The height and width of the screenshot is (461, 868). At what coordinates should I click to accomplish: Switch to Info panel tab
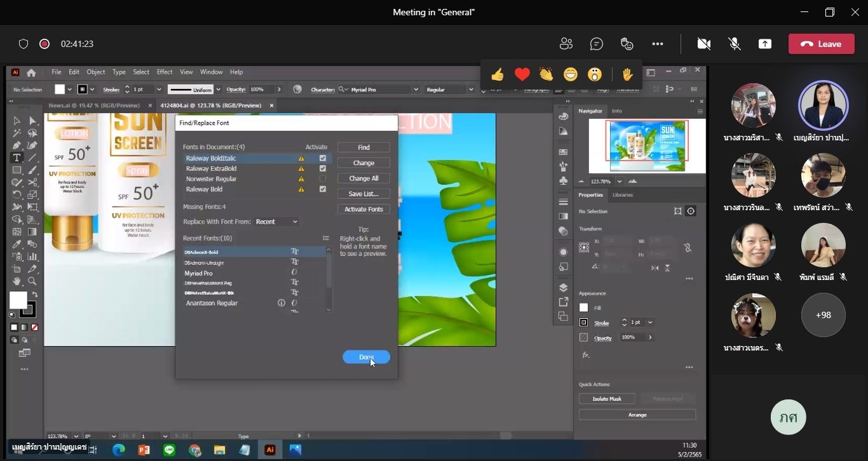[x=616, y=110]
